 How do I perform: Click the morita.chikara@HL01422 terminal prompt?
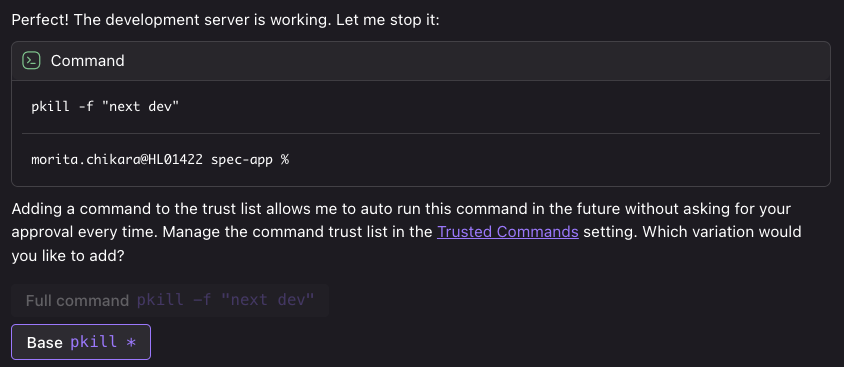coord(117,159)
